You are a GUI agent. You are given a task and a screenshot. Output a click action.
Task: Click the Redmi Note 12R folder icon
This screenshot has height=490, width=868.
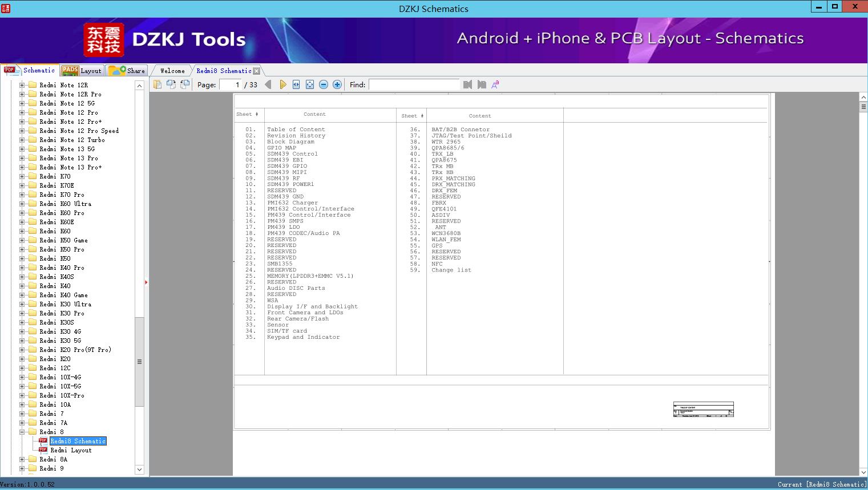pyautogui.click(x=33, y=85)
